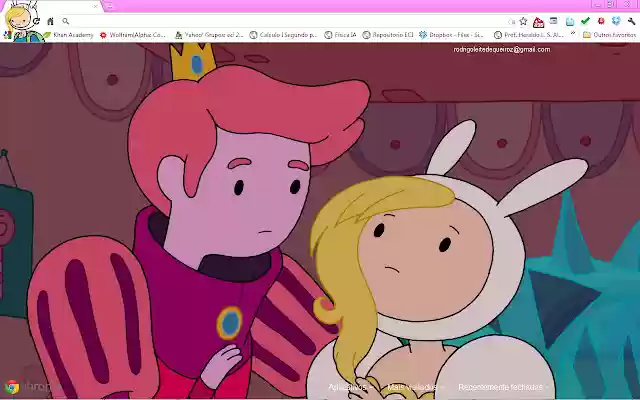Screen dimensions: 640x400
Task: Open the Dropbox extension icon in toolbar
Action: 616,21
